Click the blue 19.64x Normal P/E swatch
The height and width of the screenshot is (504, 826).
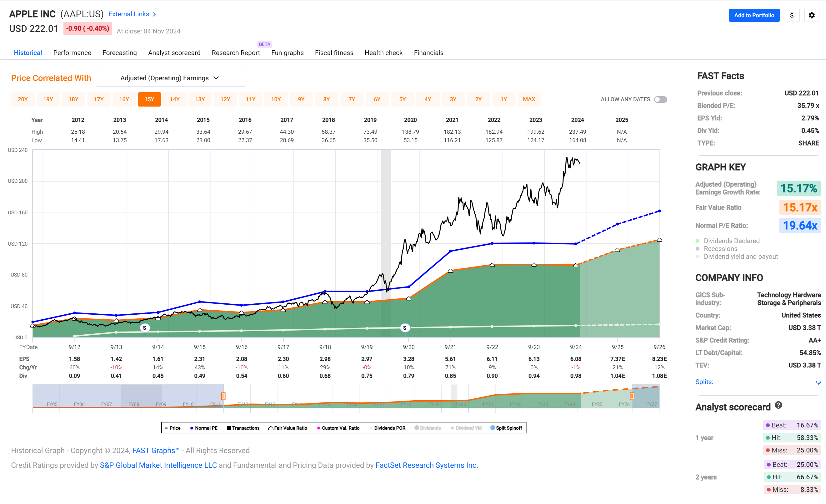(800, 226)
